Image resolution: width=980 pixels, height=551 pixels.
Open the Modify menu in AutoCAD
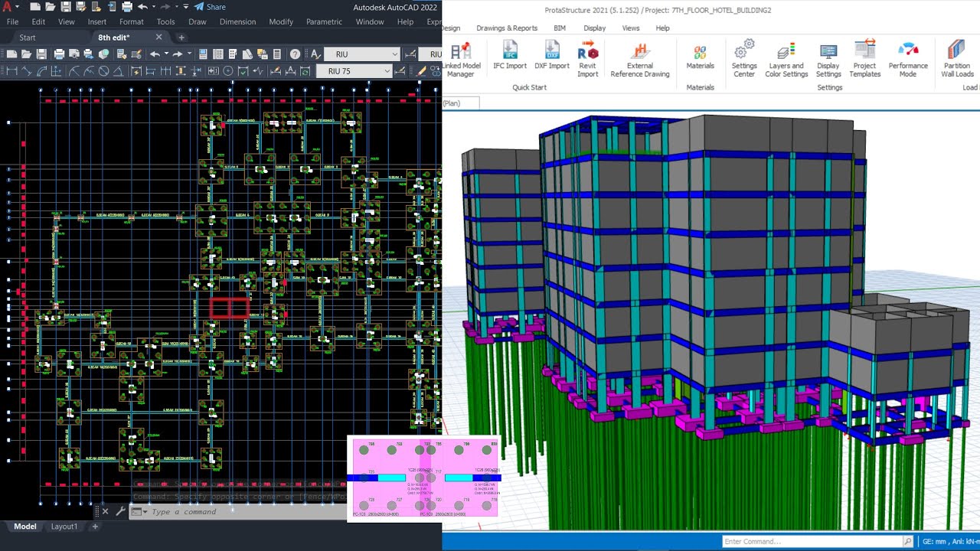281,21
